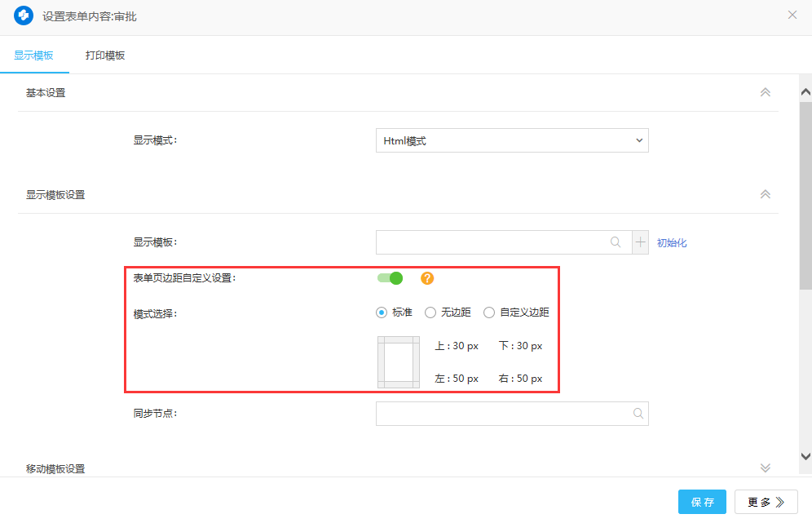Click the search icon in 同步节点 field
The height and width of the screenshot is (523, 812).
(638, 414)
